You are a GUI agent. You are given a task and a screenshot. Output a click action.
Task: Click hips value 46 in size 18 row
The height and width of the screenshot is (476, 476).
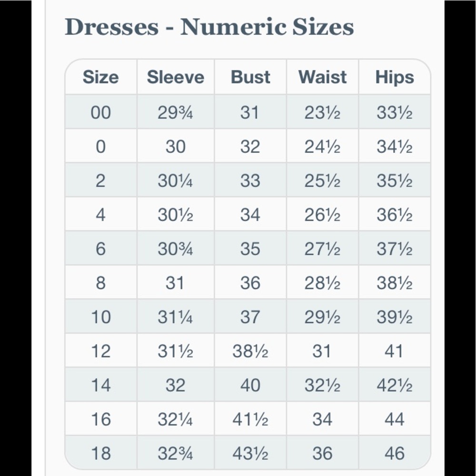click(394, 453)
